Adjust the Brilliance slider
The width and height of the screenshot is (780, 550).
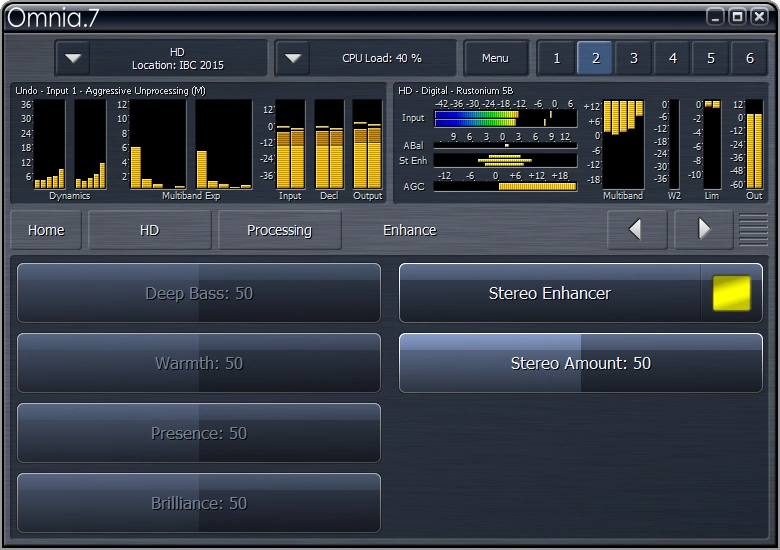click(199, 503)
